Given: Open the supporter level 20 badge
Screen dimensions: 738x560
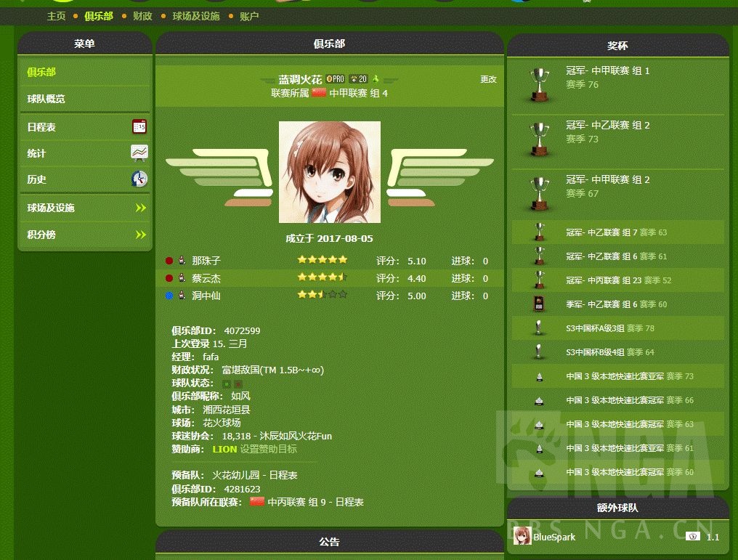Looking at the screenshot, I should (x=358, y=79).
